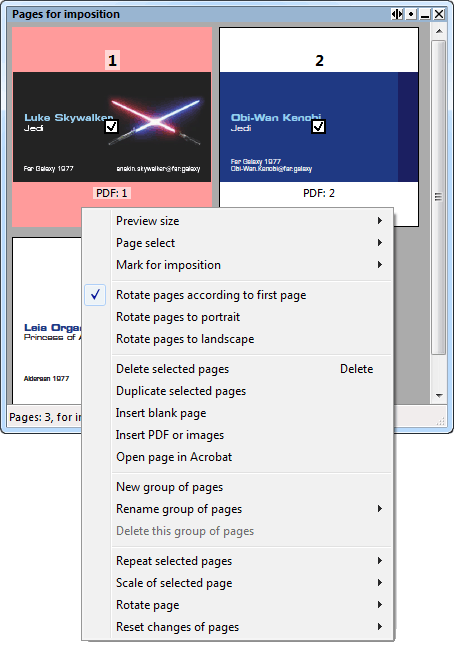Select the Luke Skywalker page thumbnail
454x645 pixels.
coord(112,127)
